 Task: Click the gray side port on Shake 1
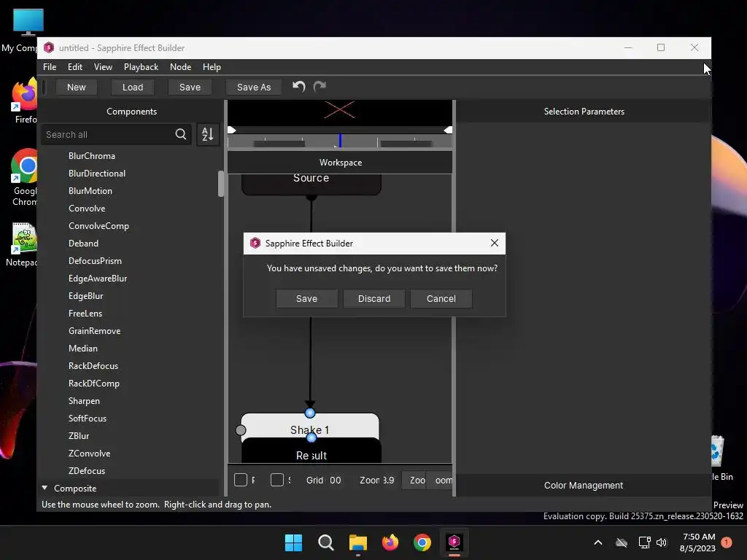(241, 430)
